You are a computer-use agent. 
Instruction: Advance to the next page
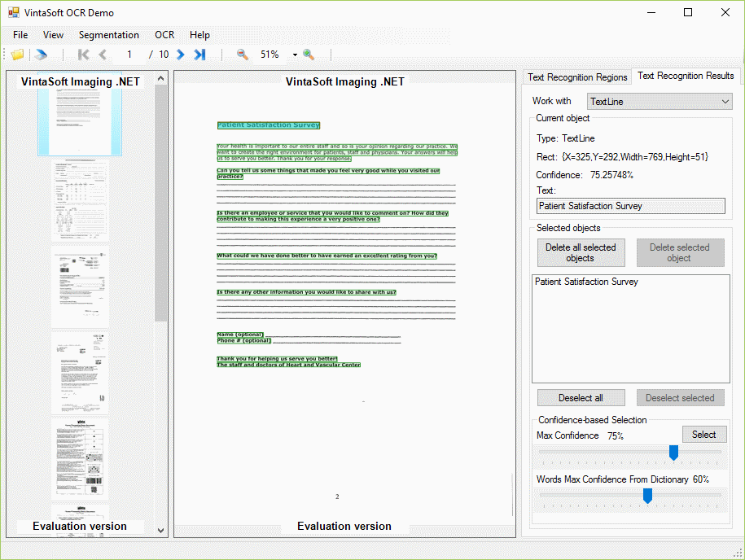click(x=181, y=55)
